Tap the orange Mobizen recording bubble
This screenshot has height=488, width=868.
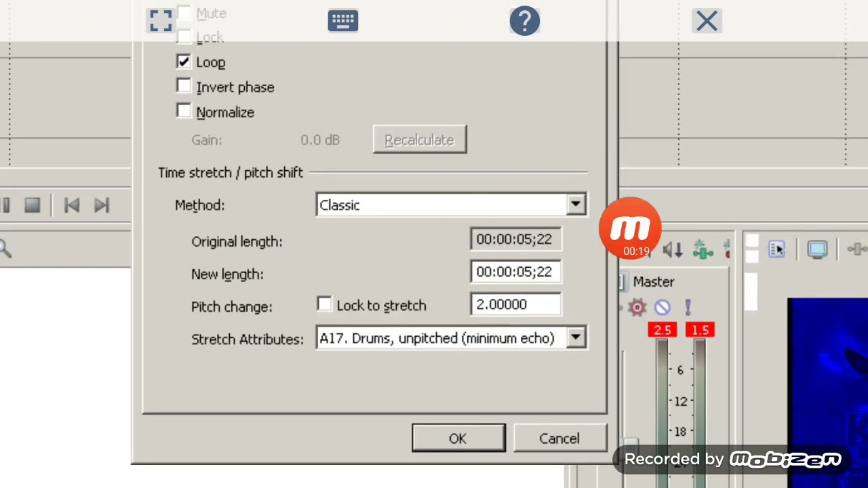coord(630,228)
